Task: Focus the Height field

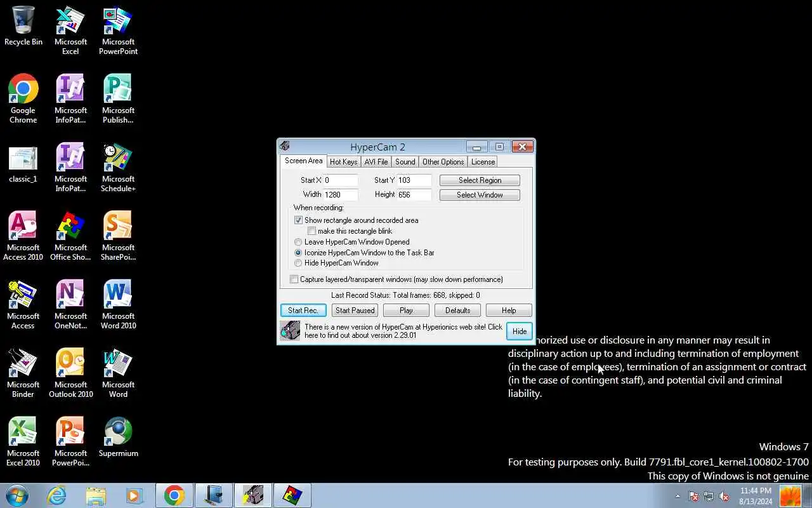Action: pyautogui.click(x=414, y=195)
